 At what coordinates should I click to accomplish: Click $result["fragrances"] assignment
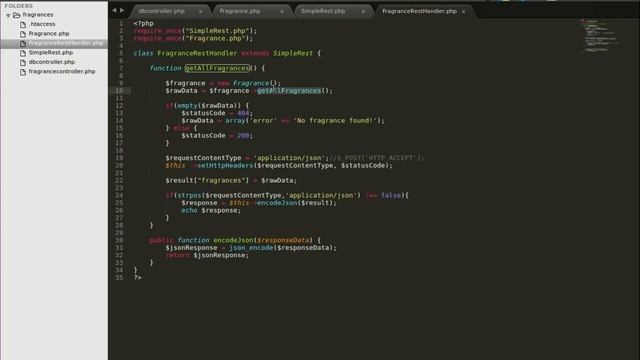click(231, 180)
